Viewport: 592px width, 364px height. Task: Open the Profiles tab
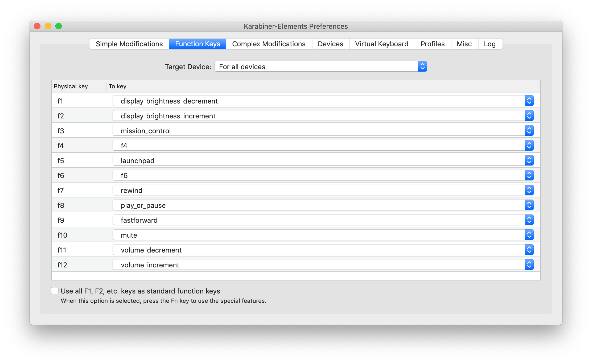tap(433, 44)
